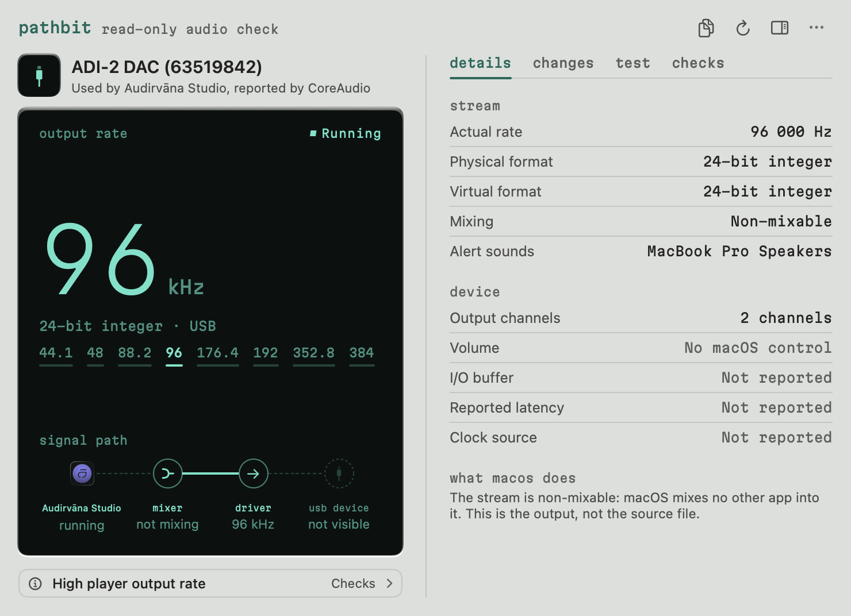Click the 96 000 Hz actual rate value
Image resolution: width=851 pixels, height=616 pixels.
click(791, 132)
